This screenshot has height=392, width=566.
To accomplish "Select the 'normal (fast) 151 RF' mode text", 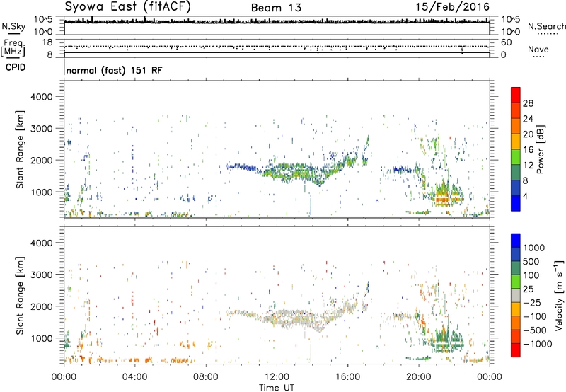I will click(115, 70).
